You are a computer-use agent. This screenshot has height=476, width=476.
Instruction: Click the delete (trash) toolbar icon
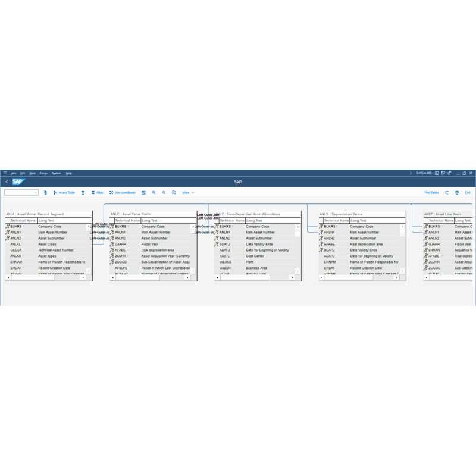coord(83,192)
